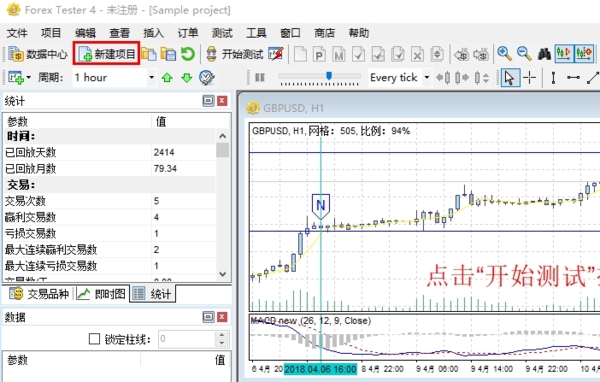The width and height of the screenshot is (600, 382).
Task: Decrease timeframe with green down arrow
Action: pyautogui.click(x=187, y=78)
